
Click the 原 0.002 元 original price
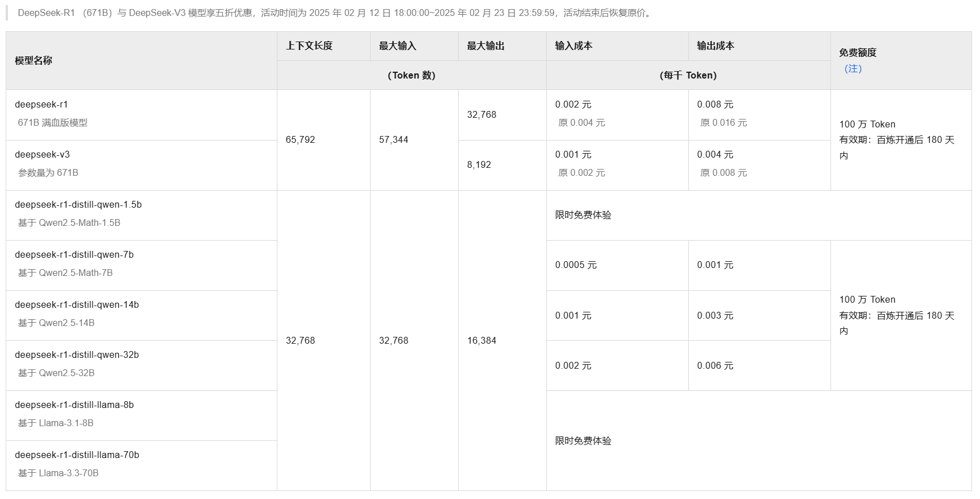[582, 172]
